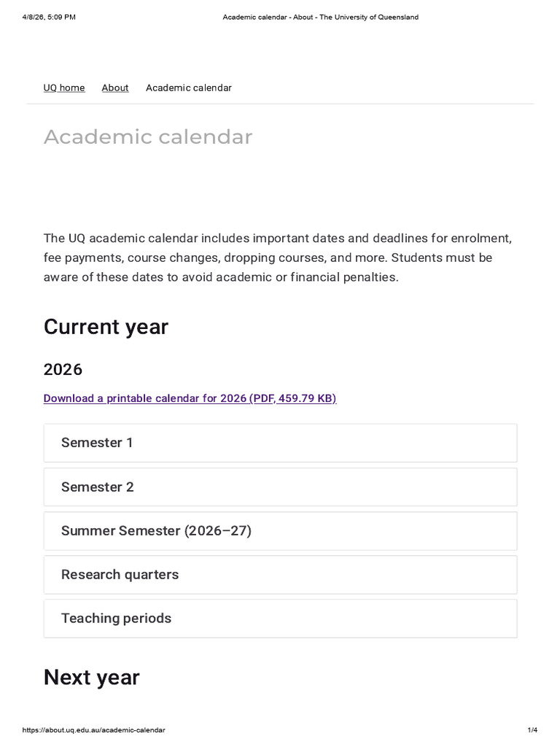Expand the Semester 2 accordion
Screen dimensions: 560x747
pos(98,487)
